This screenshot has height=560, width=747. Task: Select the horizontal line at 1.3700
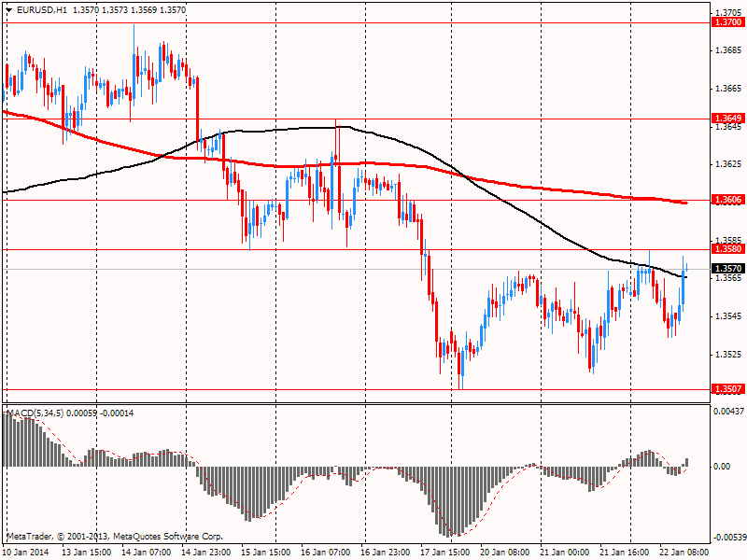[x=357, y=22]
